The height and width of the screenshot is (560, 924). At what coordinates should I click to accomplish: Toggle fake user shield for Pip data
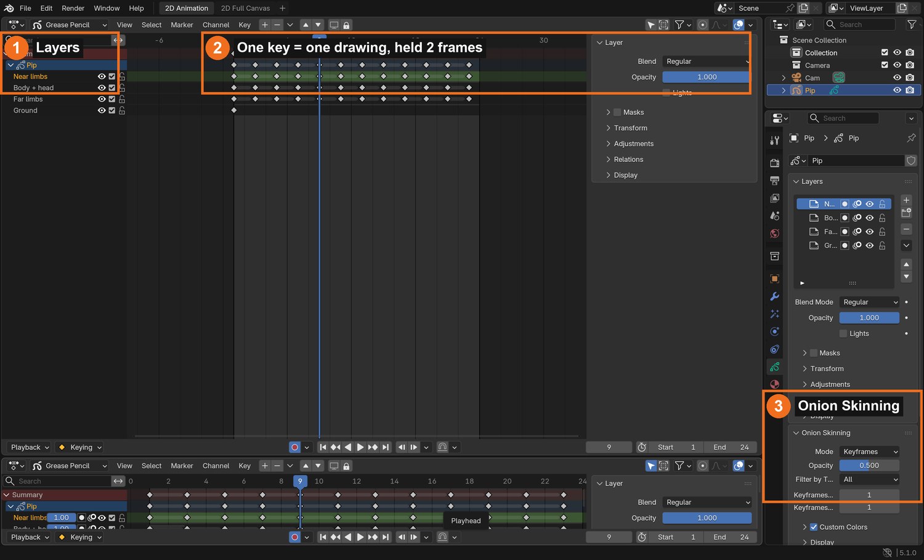911,161
